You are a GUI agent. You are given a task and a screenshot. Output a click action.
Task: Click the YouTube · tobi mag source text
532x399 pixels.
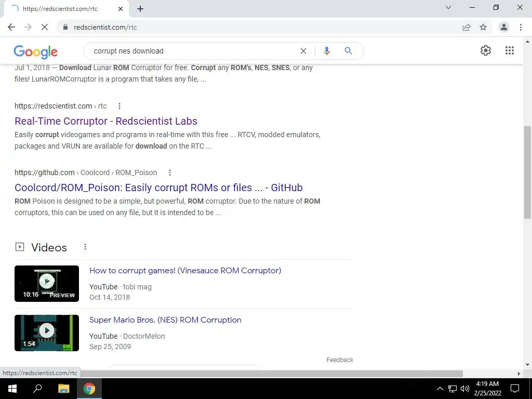121,287
